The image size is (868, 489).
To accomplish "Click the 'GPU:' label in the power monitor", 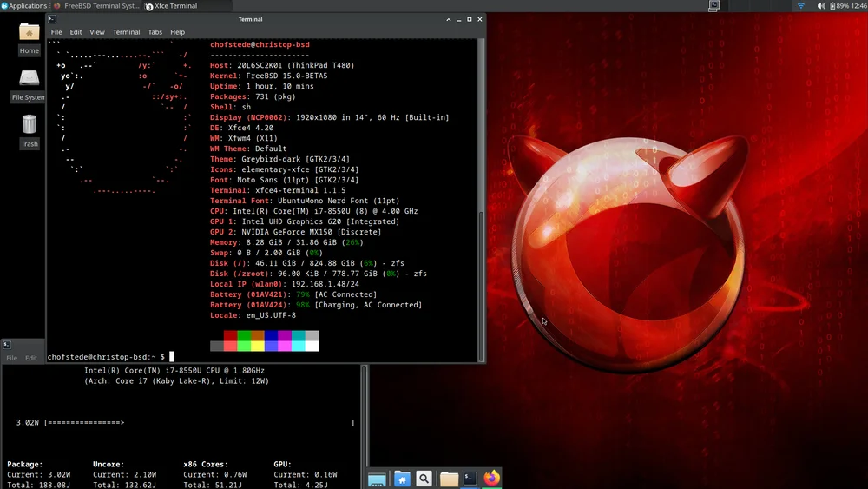I will pyautogui.click(x=282, y=465).
